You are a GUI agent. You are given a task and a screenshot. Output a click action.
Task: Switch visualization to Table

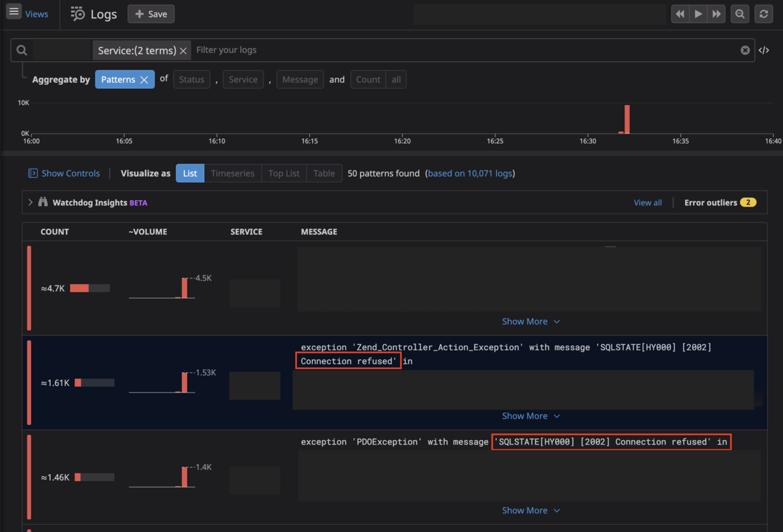[324, 173]
